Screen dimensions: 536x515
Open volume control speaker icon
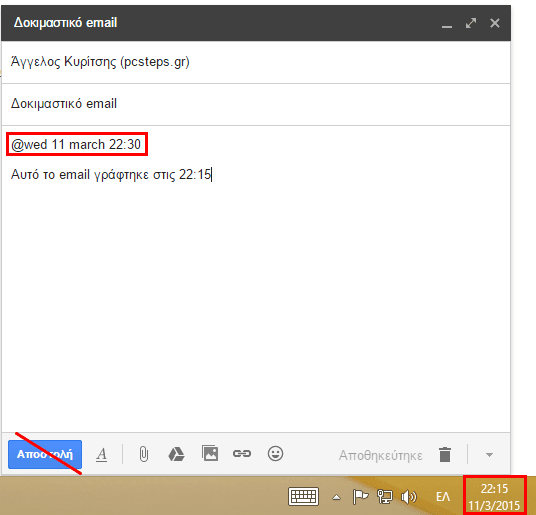[409, 497]
